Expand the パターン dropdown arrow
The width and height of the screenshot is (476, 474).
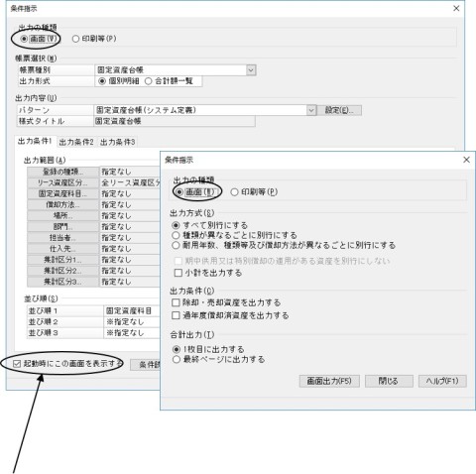pyautogui.click(x=311, y=110)
